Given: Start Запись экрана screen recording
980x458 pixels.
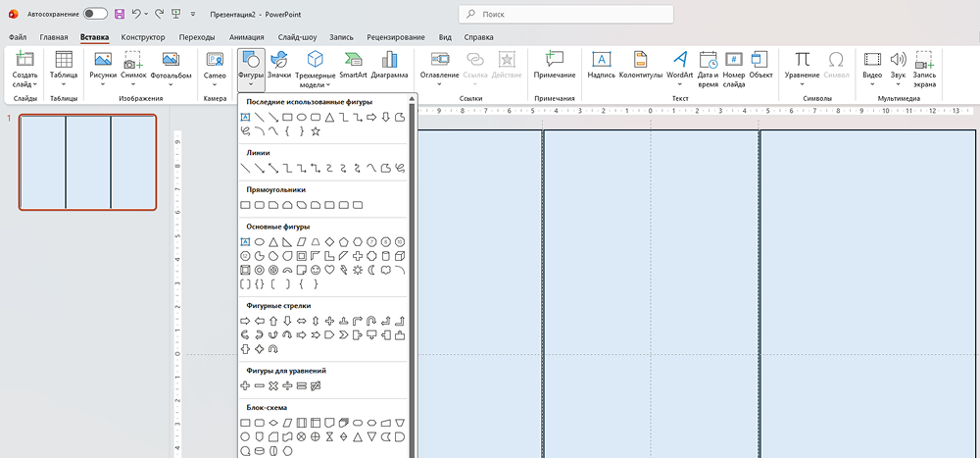Looking at the screenshot, I should point(924,69).
